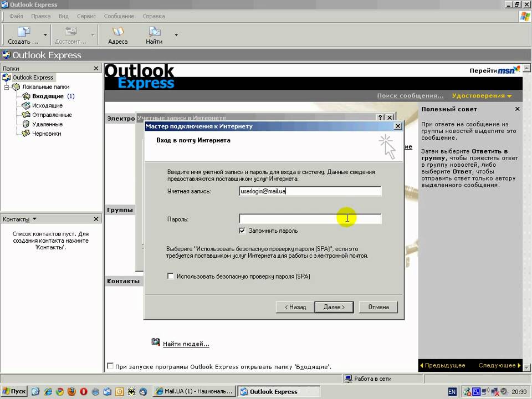The image size is (532, 399).
Task: Open the Входящие inbox folder icon
Action: (26, 96)
